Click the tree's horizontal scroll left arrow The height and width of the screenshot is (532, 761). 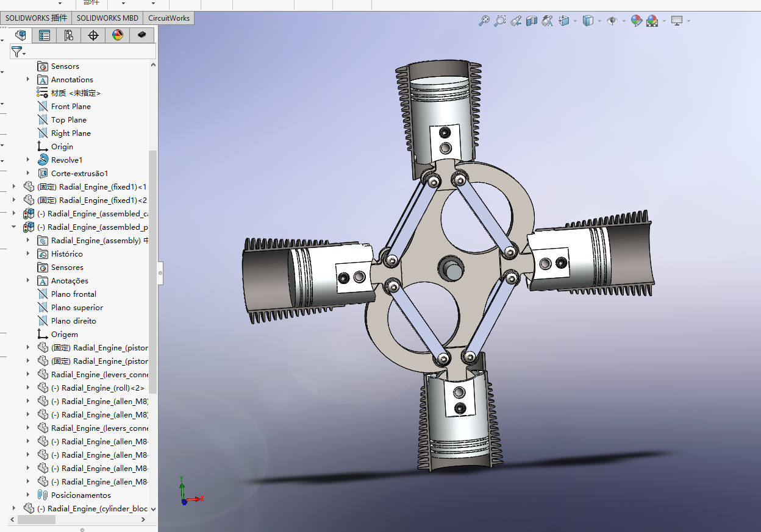12,520
